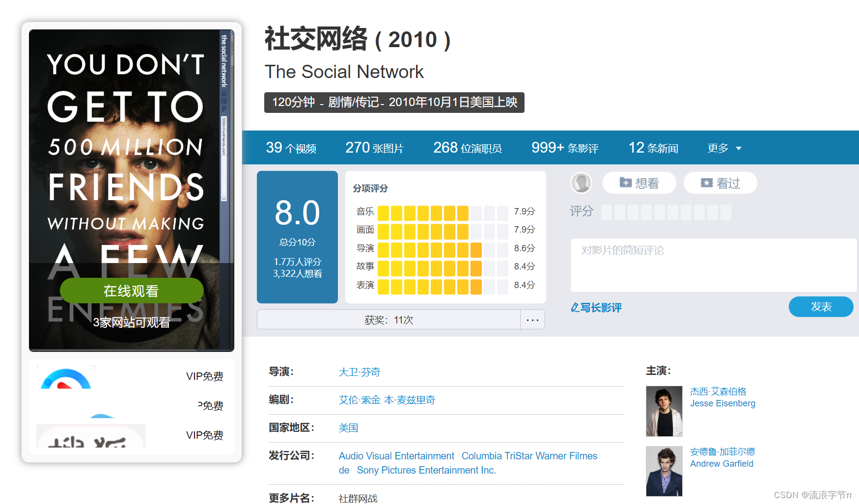The width and height of the screenshot is (859, 504).
Task: Click the 8.0 overall score box
Action: 297,237
